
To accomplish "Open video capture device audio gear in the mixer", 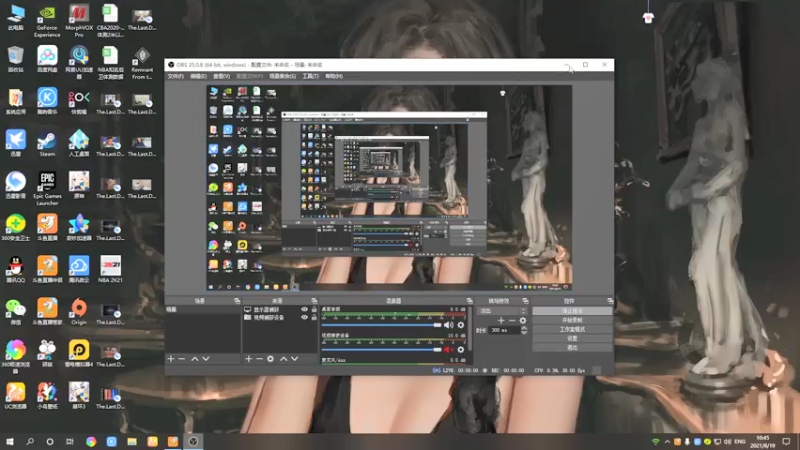I will [x=461, y=349].
